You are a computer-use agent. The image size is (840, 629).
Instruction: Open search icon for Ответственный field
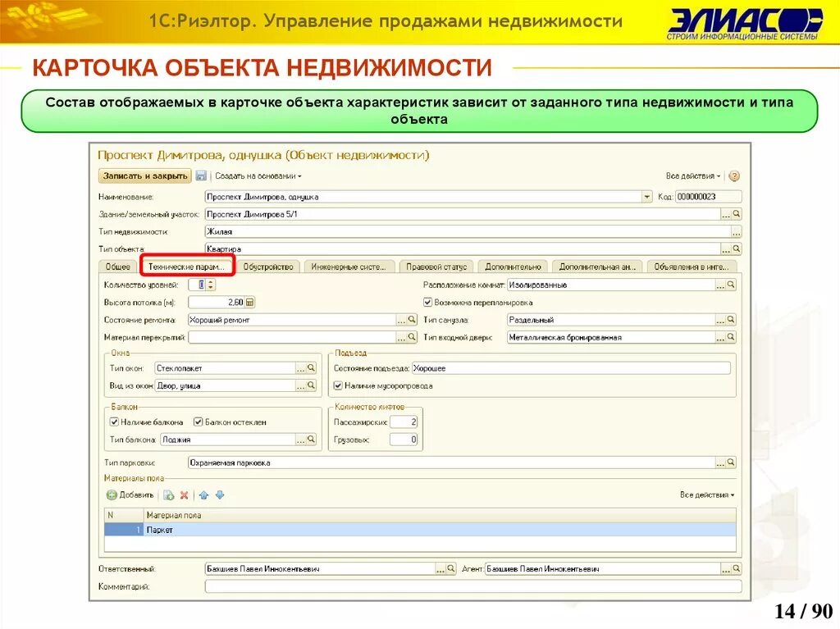[451, 568]
